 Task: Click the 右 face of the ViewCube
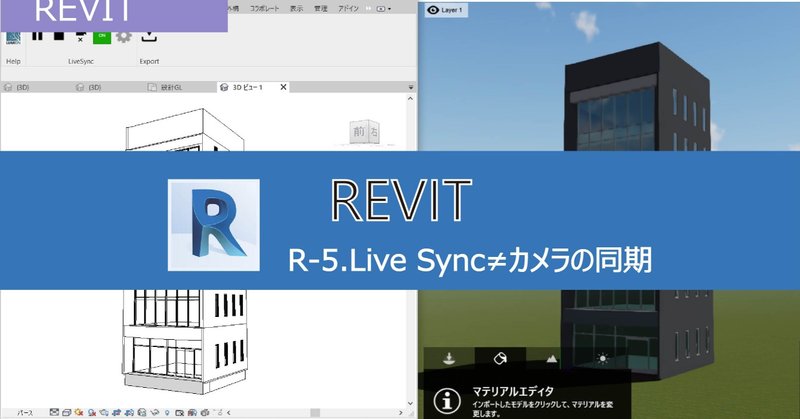pos(374,132)
